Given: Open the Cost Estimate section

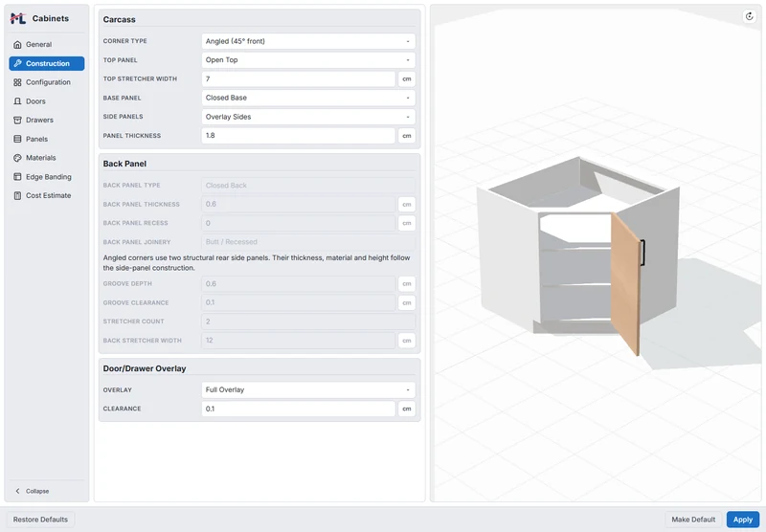Looking at the screenshot, I should [46, 196].
